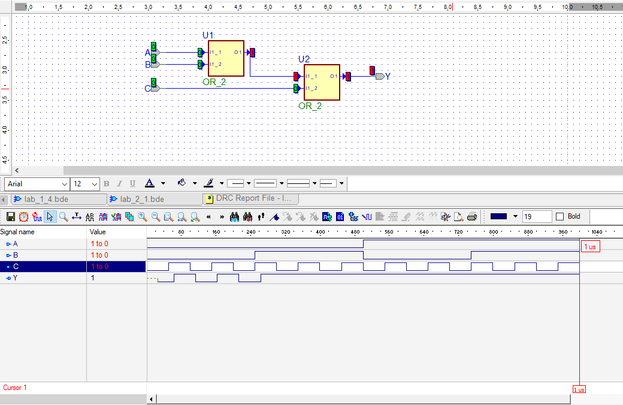Click the Save waveform icon
This screenshot has width=623, height=405.
(10, 216)
